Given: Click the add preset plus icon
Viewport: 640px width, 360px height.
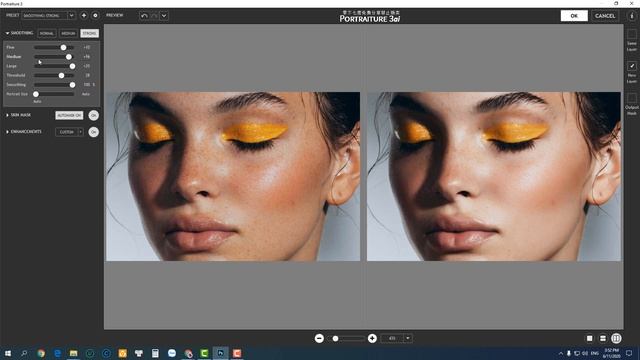Looking at the screenshot, I should coord(84,16).
